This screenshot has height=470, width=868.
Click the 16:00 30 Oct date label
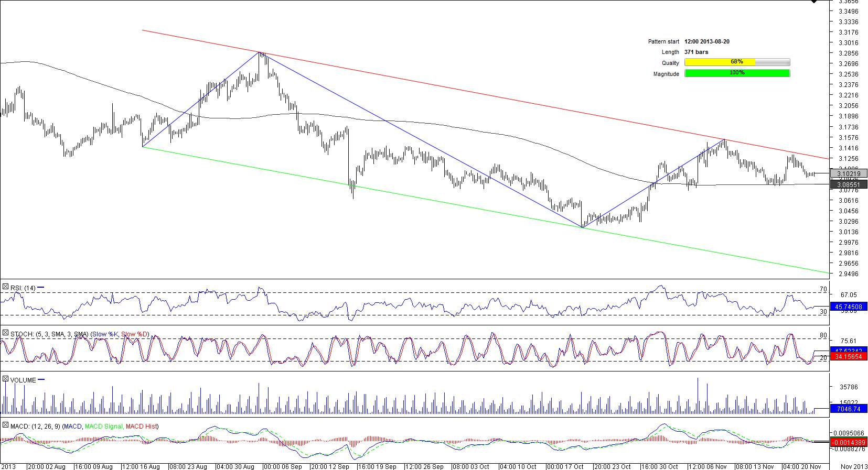[660, 466]
